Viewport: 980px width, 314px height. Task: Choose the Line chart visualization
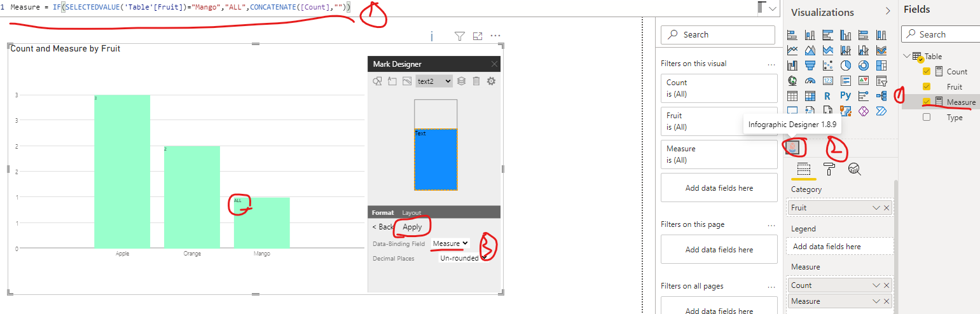(792, 50)
